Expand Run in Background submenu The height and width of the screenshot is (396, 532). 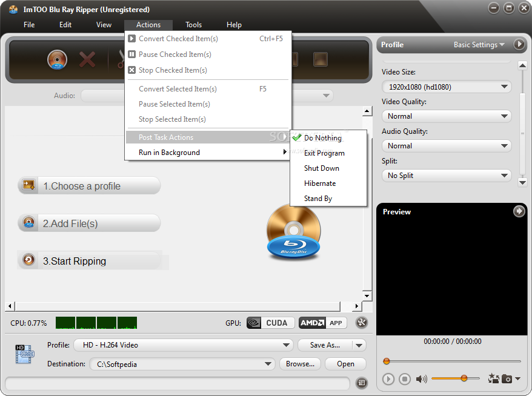click(207, 153)
